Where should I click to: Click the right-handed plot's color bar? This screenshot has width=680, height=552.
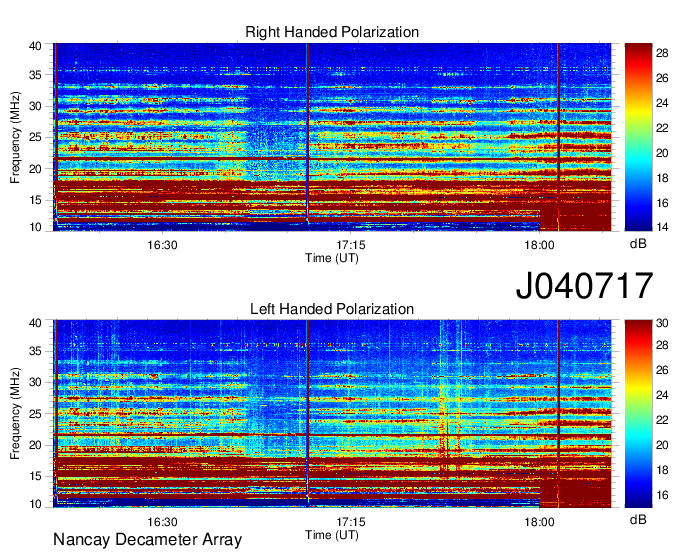[x=638, y=137]
